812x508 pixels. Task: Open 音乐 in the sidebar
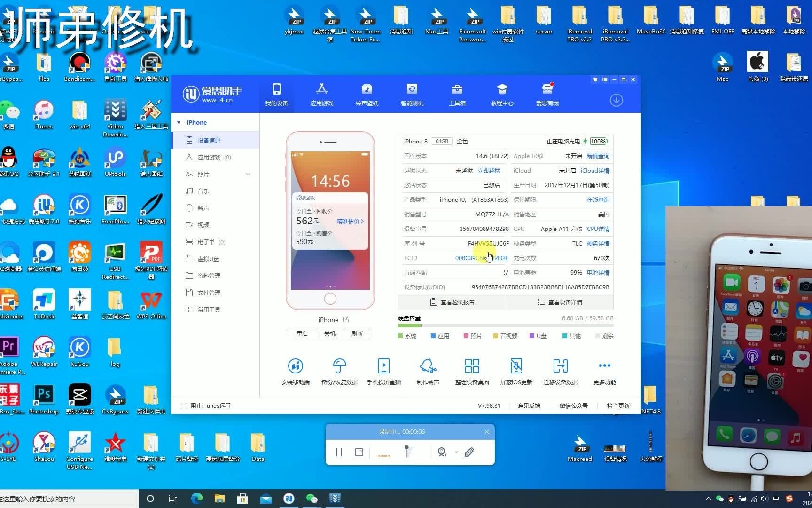215,191
